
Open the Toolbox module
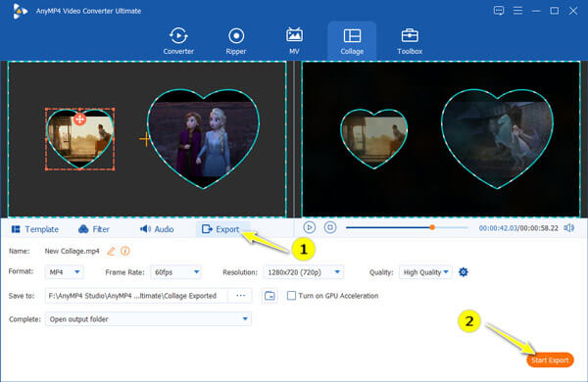click(x=410, y=41)
